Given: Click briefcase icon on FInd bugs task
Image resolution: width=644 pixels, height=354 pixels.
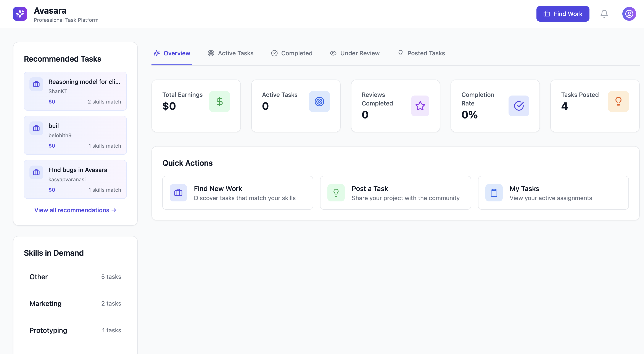Looking at the screenshot, I should (x=37, y=172).
